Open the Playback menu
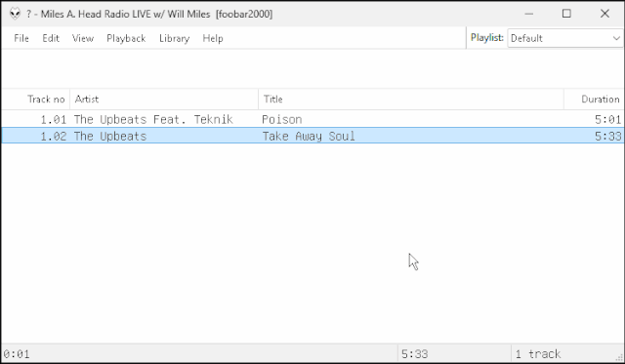This screenshot has width=625, height=364. (x=126, y=38)
